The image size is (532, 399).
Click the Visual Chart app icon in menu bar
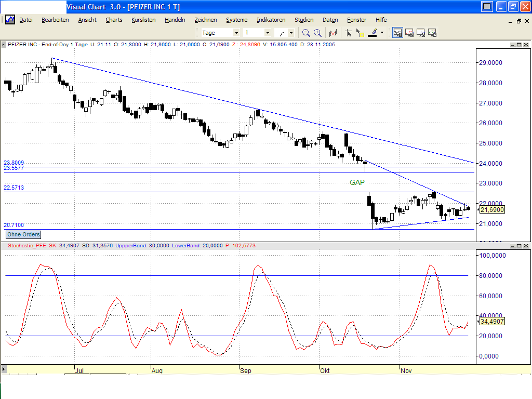(x=10, y=20)
